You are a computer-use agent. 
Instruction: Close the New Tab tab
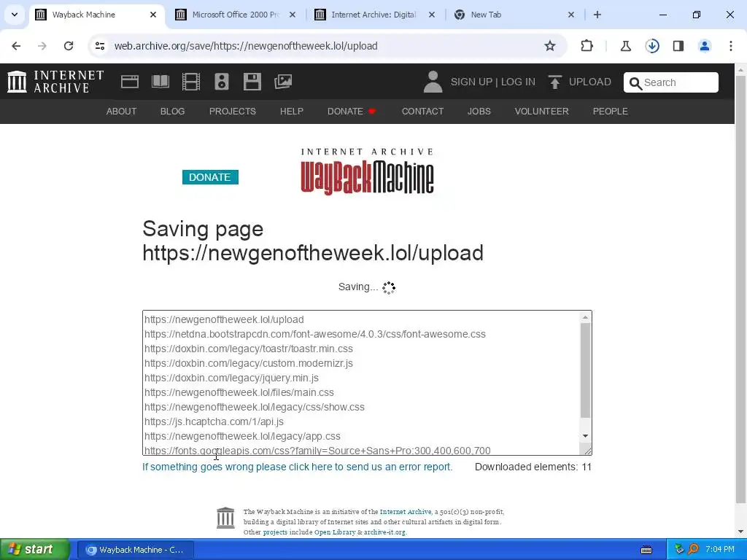(x=571, y=15)
